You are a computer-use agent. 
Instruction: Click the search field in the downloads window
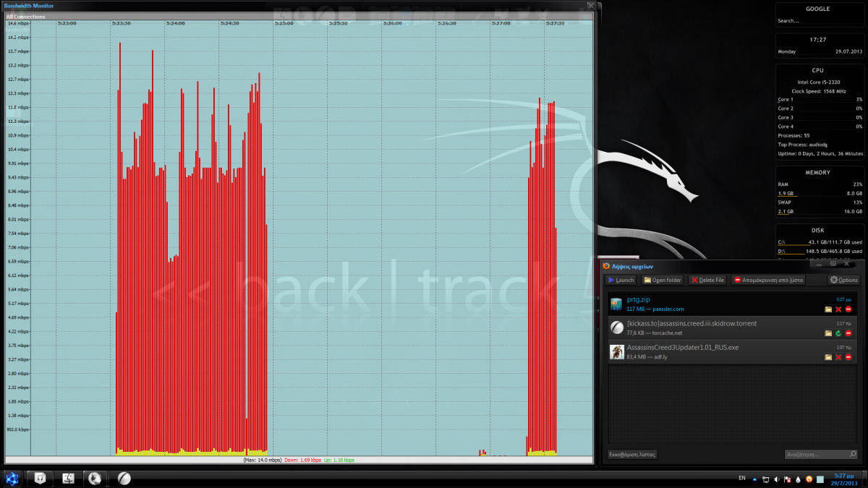[x=822, y=455]
